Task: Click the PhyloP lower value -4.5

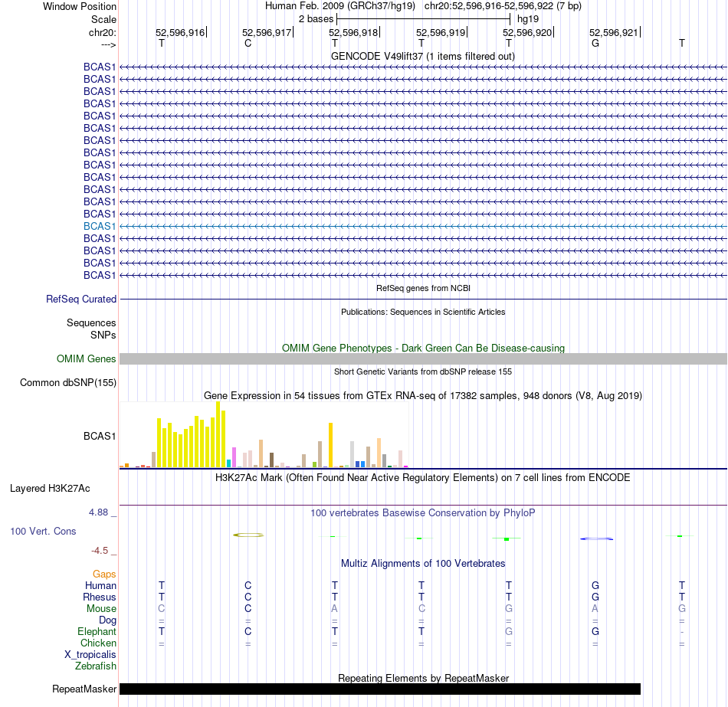Action: pos(100,551)
